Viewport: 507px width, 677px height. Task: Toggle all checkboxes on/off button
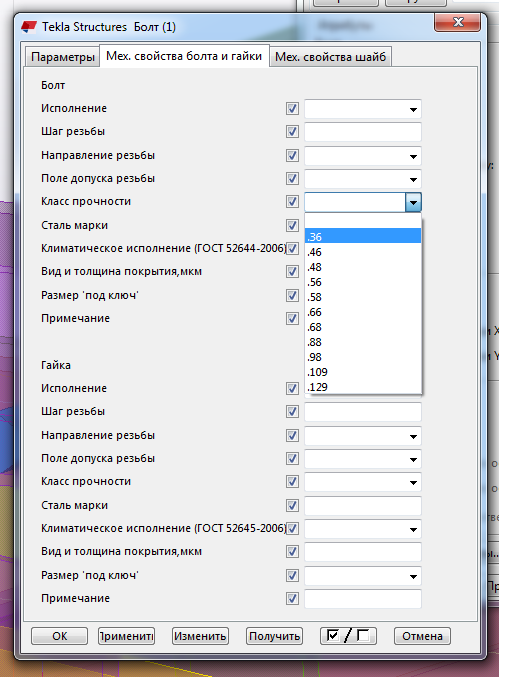(x=349, y=636)
